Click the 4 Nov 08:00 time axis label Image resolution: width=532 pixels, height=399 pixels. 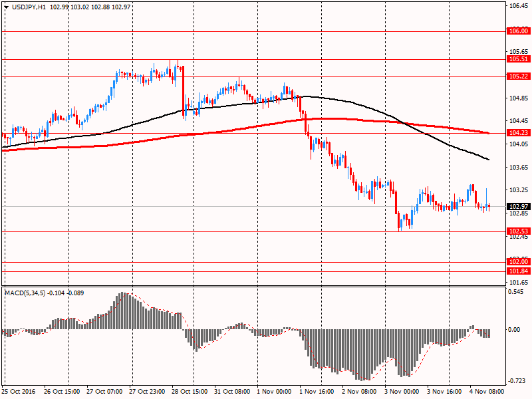click(487, 392)
